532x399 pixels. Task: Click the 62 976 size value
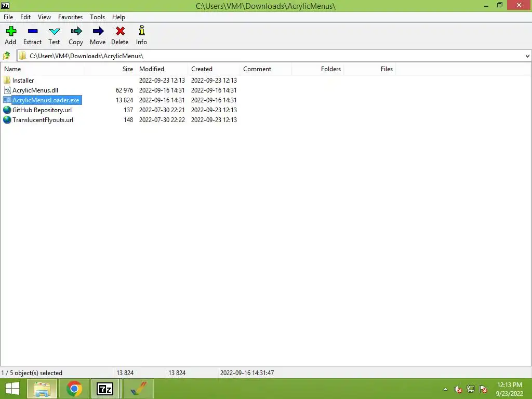pyautogui.click(x=125, y=90)
